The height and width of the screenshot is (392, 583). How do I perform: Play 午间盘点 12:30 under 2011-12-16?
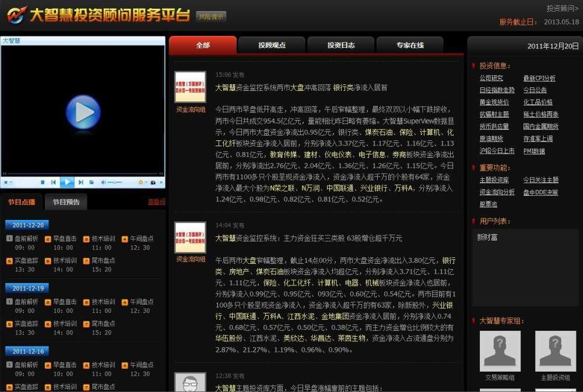pos(138,369)
